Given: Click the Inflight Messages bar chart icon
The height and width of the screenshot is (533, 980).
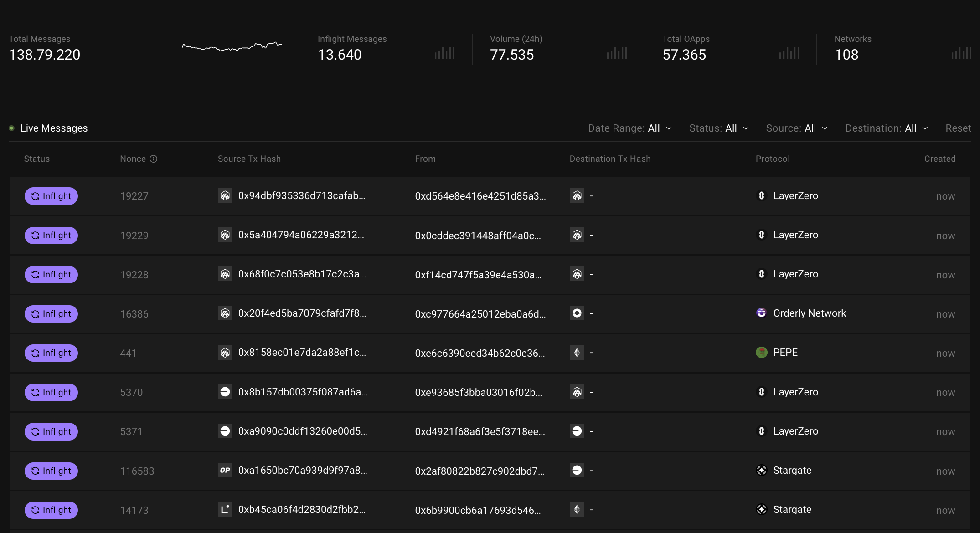Looking at the screenshot, I should [x=445, y=53].
